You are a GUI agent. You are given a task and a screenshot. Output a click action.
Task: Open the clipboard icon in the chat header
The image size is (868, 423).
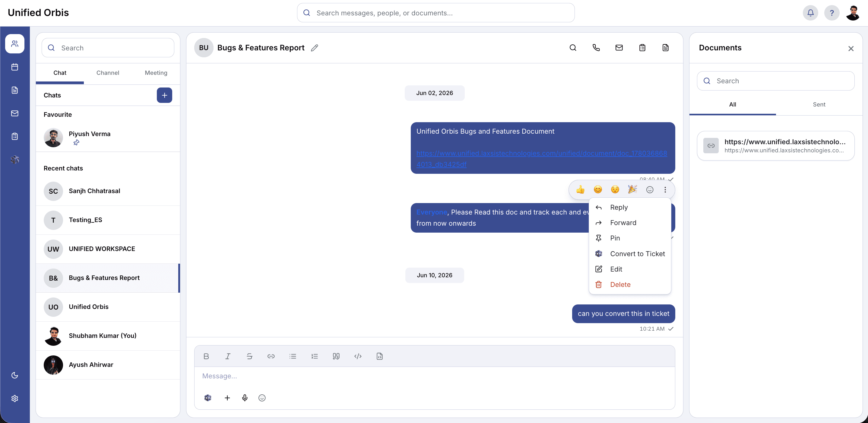tap(642, 48)
